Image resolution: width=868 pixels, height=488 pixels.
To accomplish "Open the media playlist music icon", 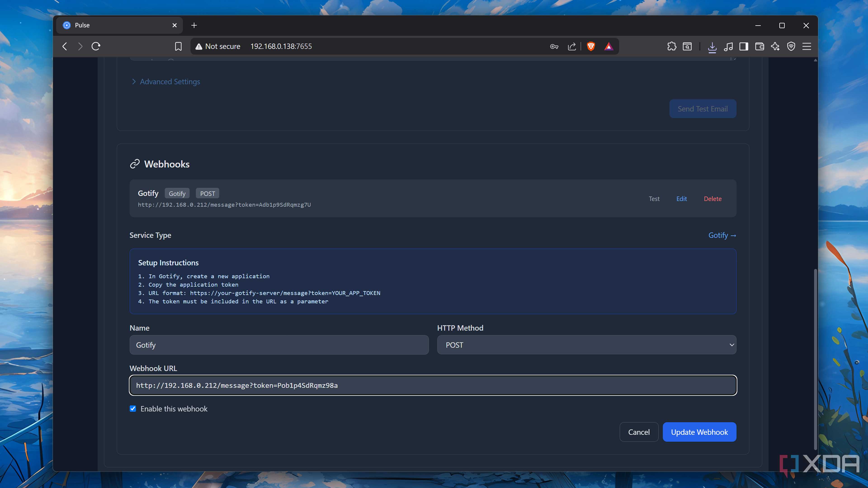I will (x=728, y=47).
